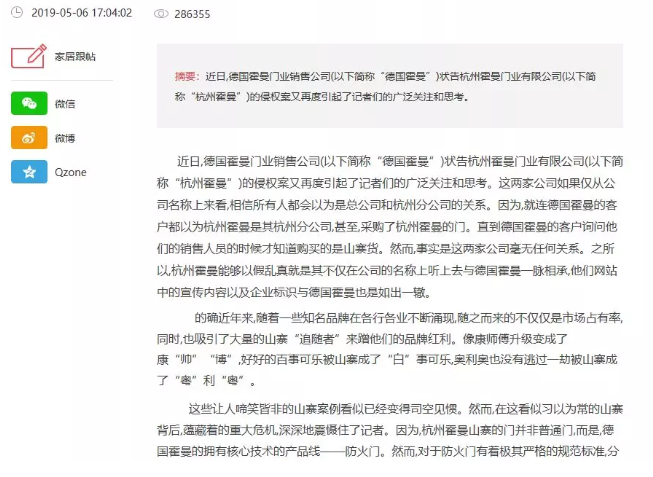The image size is (653, 477).
Task: Open the 家居跟帖 comment pencil icon
Action: click(29, 56)
